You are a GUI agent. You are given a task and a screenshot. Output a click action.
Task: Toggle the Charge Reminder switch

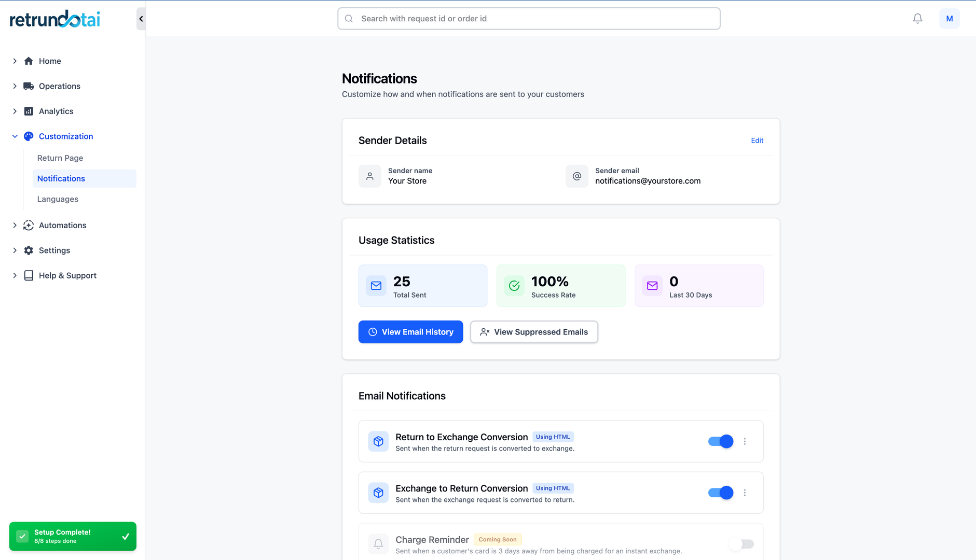pos(741,544)
